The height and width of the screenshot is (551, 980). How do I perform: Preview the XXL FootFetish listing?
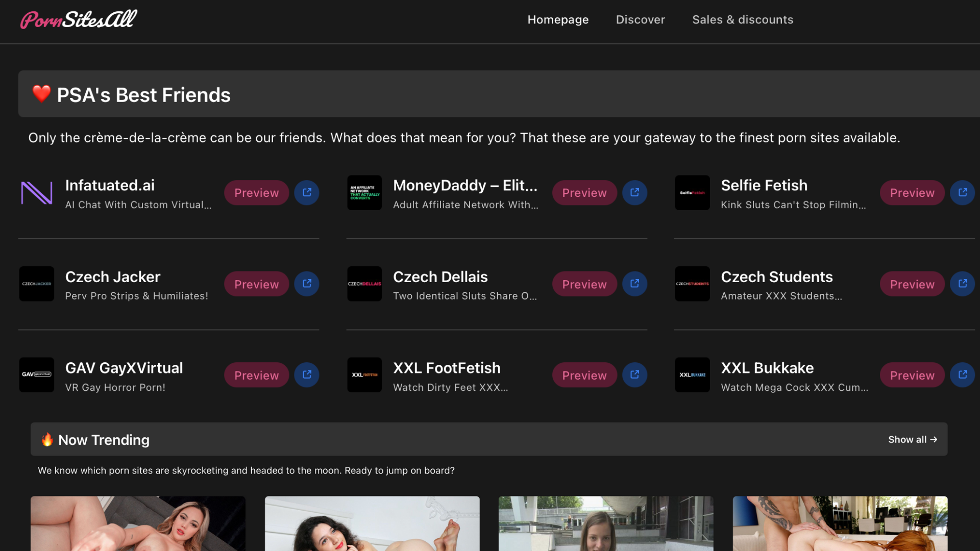tap(584, 375)
